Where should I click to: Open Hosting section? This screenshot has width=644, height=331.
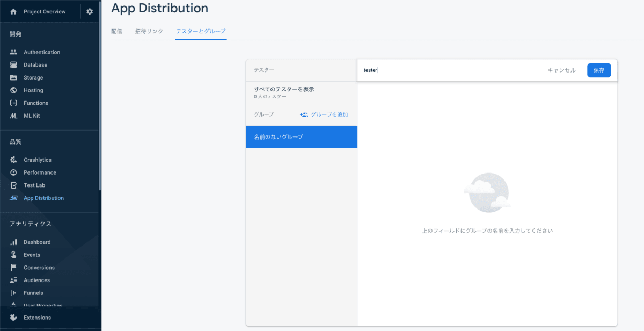tap(33, 90)
